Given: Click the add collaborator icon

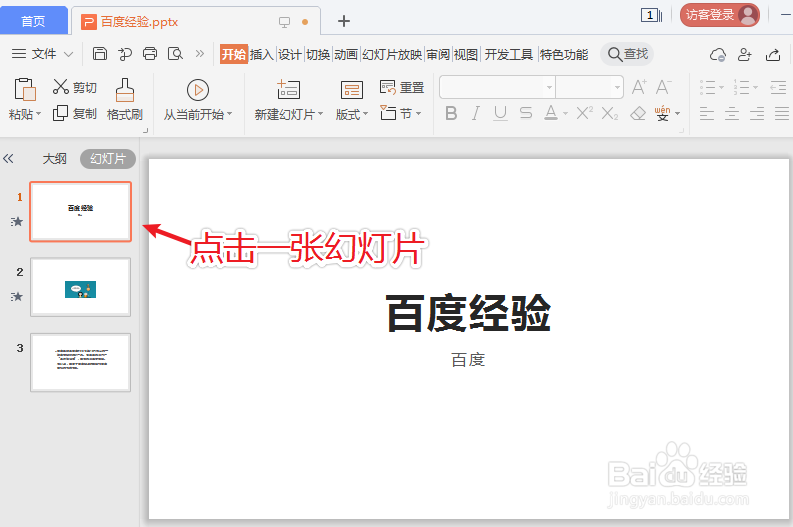Looking at the screenshot, I should pos(744,54).
